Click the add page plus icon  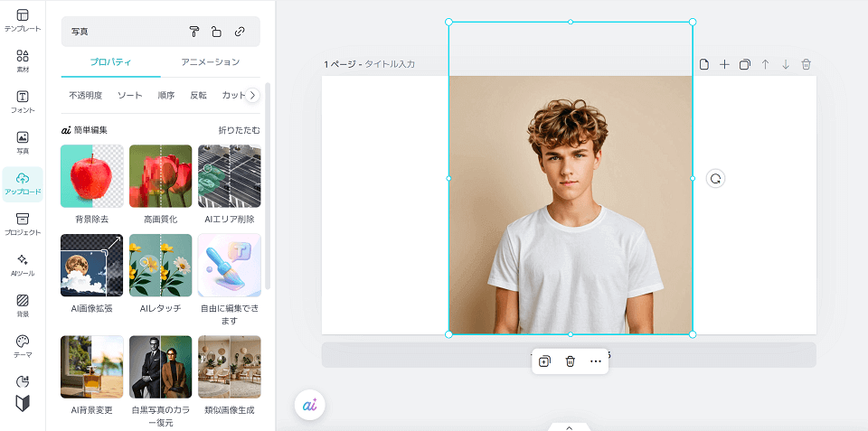click(x=724, y=64)
